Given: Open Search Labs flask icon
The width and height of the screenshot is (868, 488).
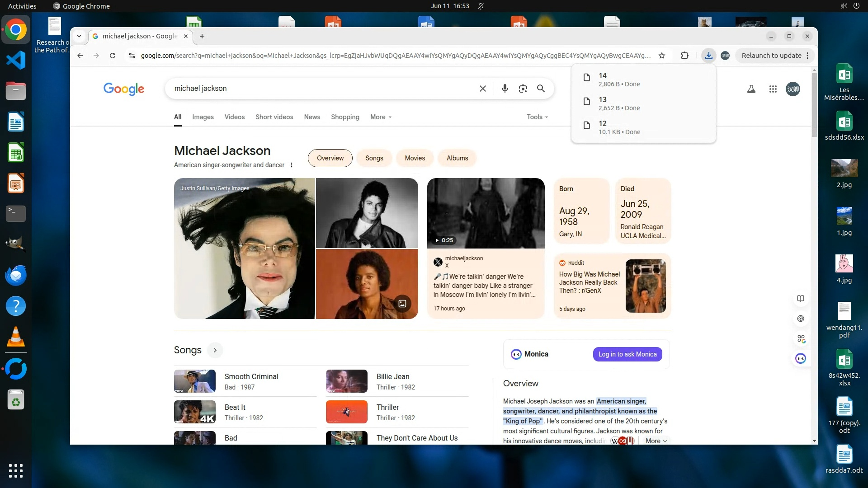Looking at the screenshot, I should [x=751, y=89].
